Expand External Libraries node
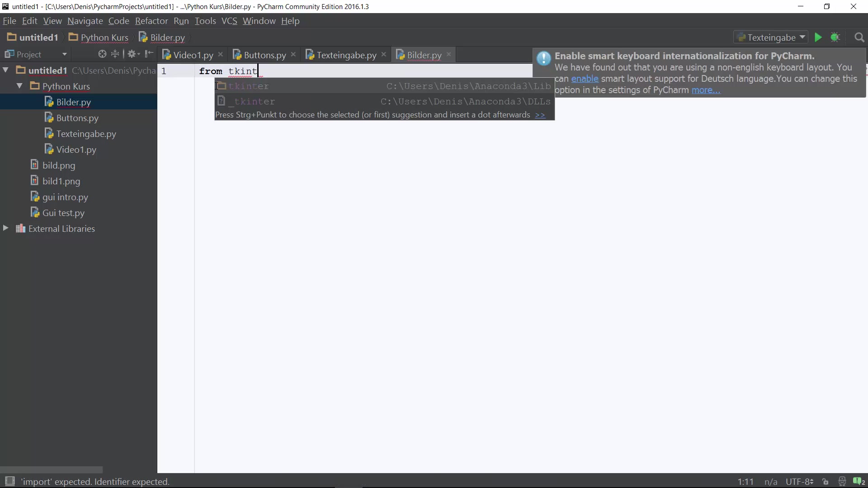This screenshot has height=488, width=868. coord(6,228)
